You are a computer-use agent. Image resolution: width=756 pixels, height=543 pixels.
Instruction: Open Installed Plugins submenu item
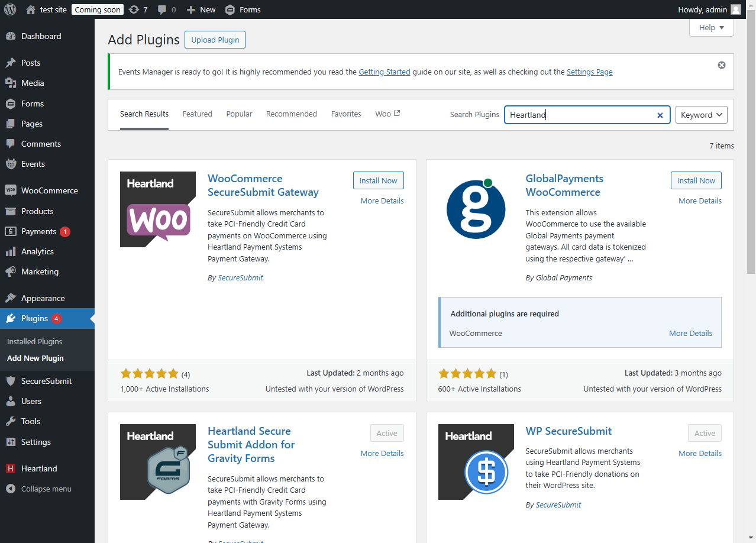(x=34, y=341)
